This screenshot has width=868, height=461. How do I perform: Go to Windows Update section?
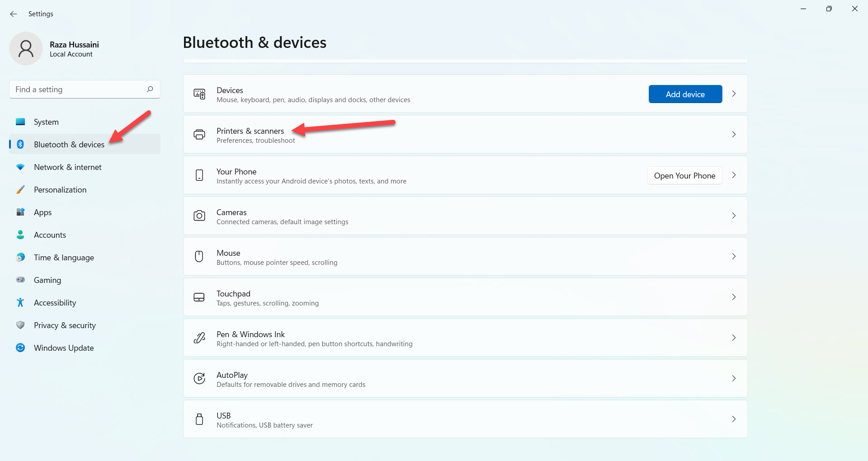click(x=64, y=348)
